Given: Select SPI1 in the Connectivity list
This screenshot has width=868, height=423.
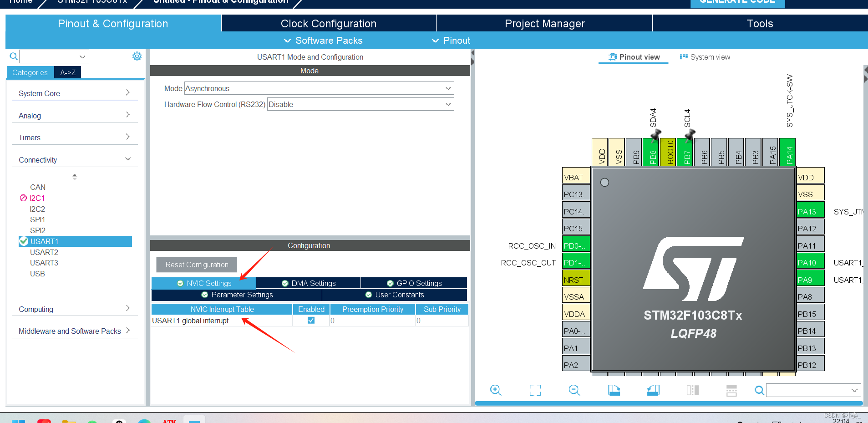Looking at the screenshot, I should (x=37, y=219).
